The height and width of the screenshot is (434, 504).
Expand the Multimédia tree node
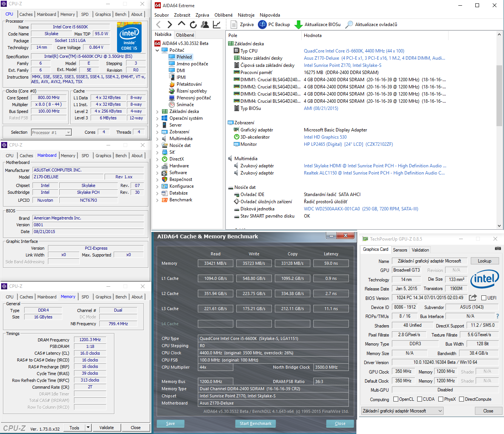(x=157, y=139)
